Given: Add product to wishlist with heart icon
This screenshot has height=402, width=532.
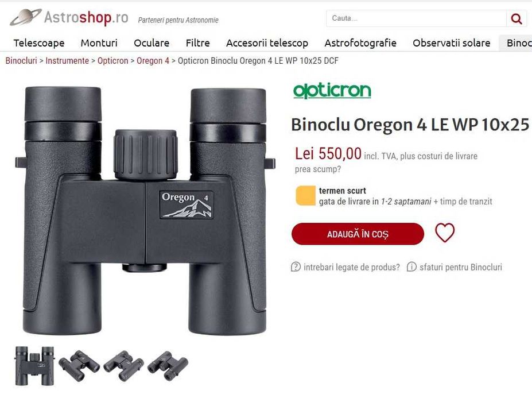Looking at the screenshot, I should click(444, 233).
